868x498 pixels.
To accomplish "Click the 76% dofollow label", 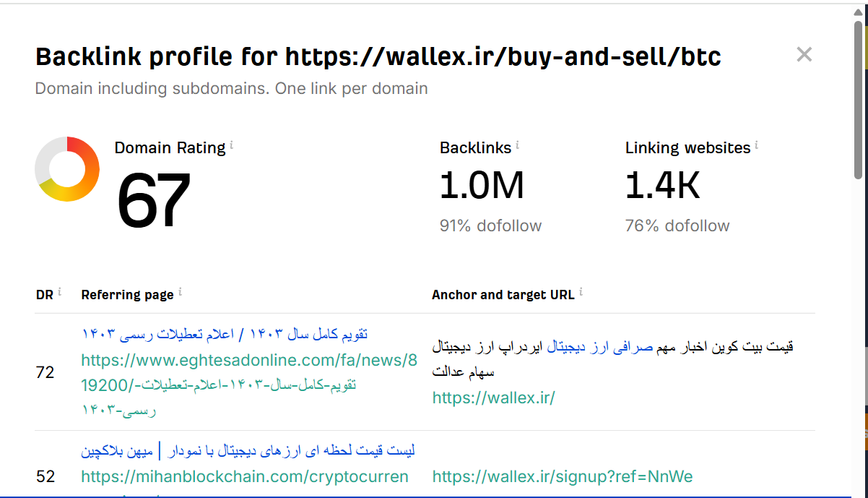I will (x=677, y=226).
